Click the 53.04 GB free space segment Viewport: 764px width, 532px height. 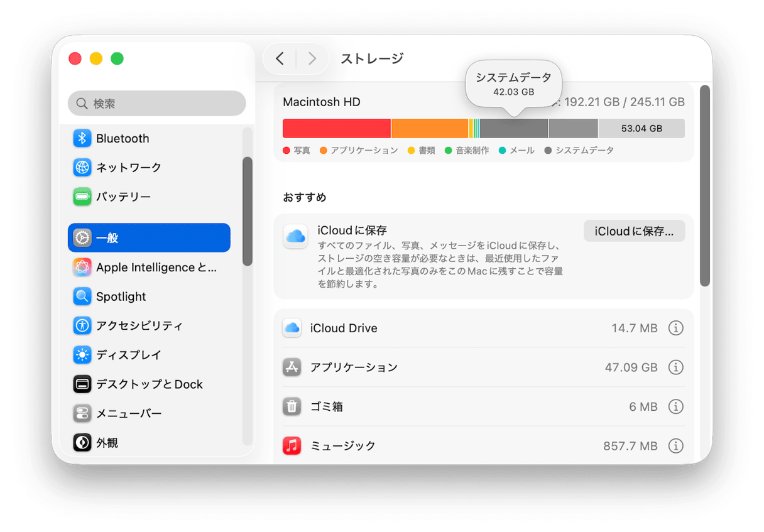641,129
